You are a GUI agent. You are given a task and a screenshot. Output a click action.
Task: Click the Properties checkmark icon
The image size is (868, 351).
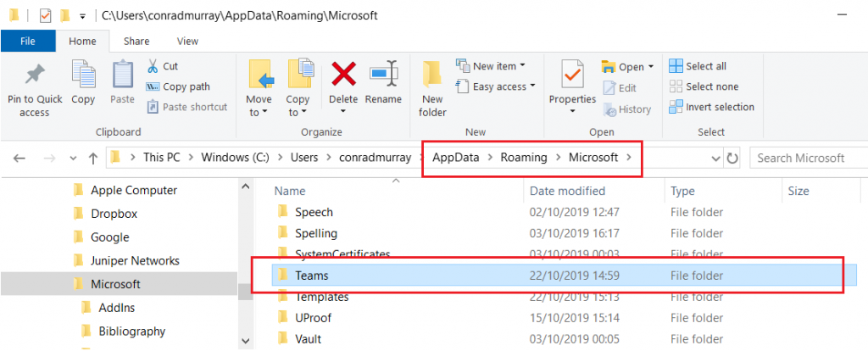tap(572, 74)
